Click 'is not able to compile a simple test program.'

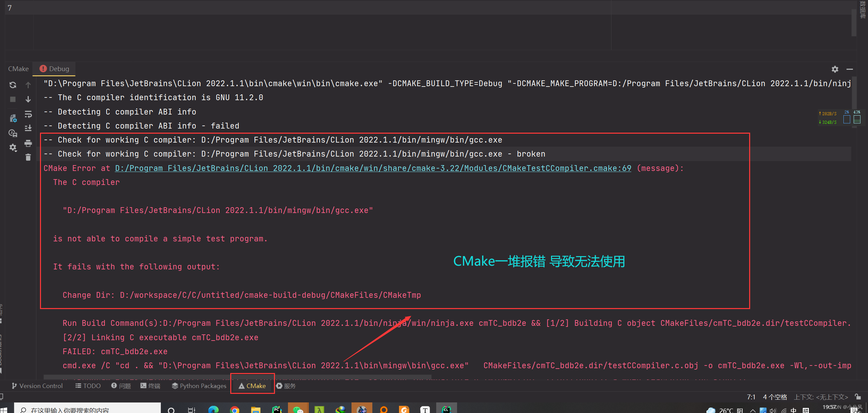point(160,239)
